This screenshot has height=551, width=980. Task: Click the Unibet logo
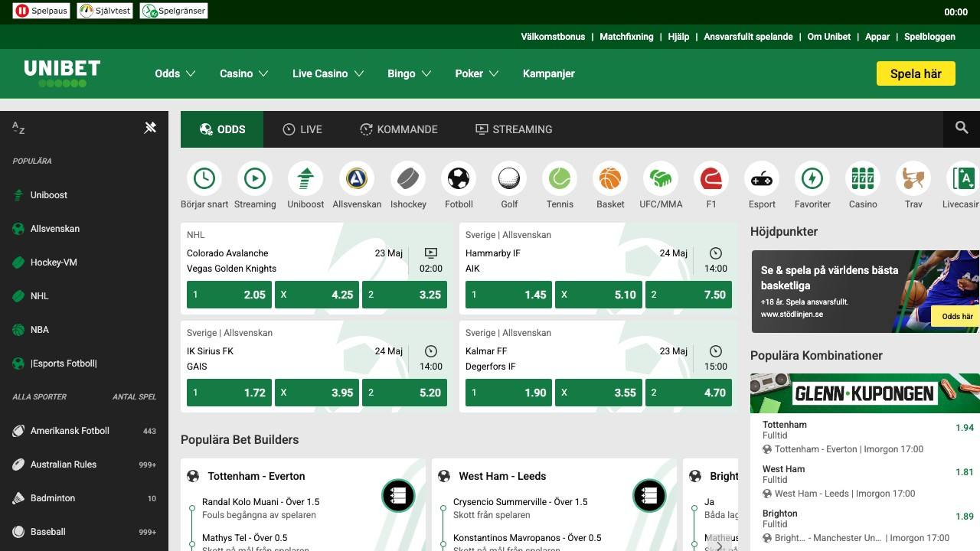click(x=62, y=73)
